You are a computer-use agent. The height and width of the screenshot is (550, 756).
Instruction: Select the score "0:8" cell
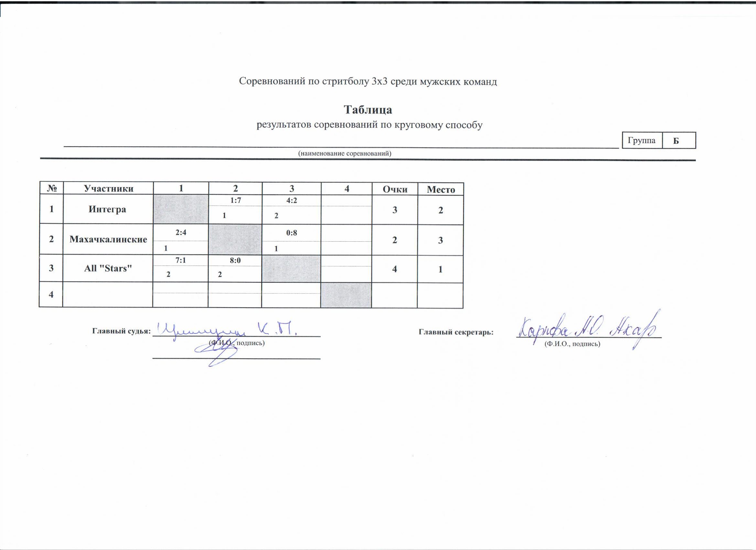click(x=291, y=233)
